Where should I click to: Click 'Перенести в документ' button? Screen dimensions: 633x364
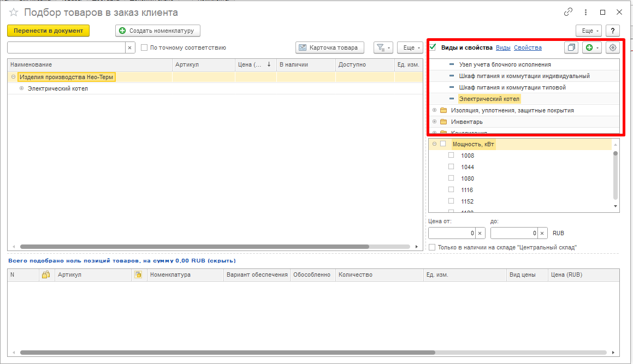point(49,31)
